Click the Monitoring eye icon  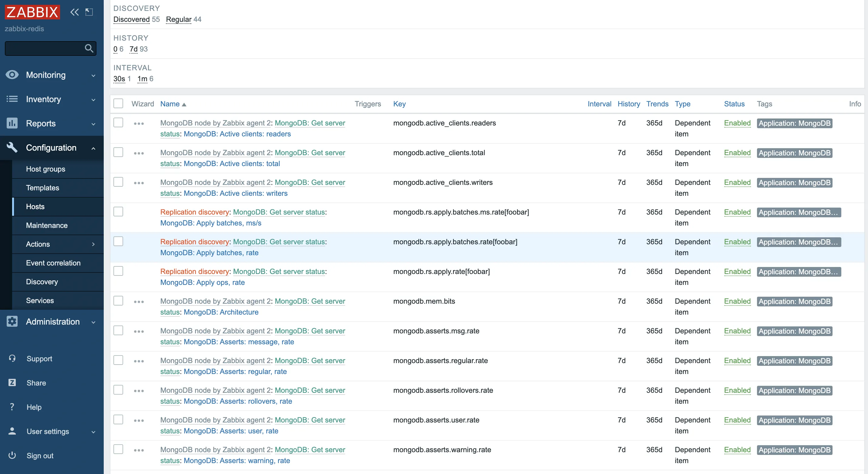pyautogui.click(x=12, y=75)
